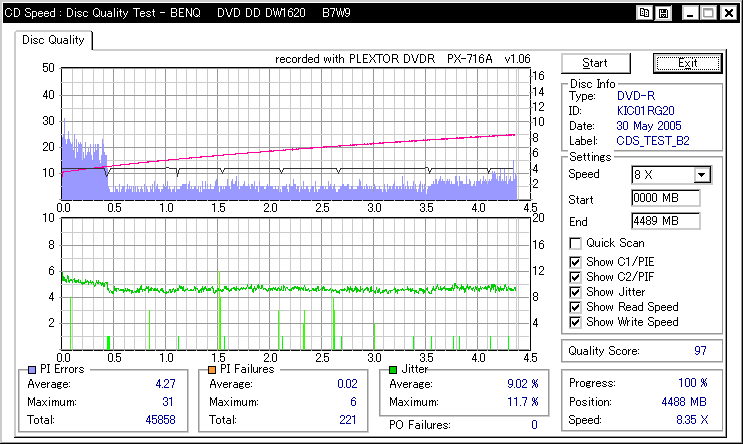Click the save floppy disk icon
The height and width of the screenshot is (444, 743).
[663, 13]
